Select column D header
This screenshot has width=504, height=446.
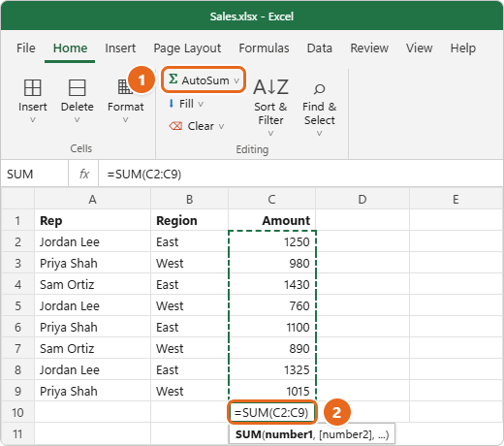tap(362, 199)
